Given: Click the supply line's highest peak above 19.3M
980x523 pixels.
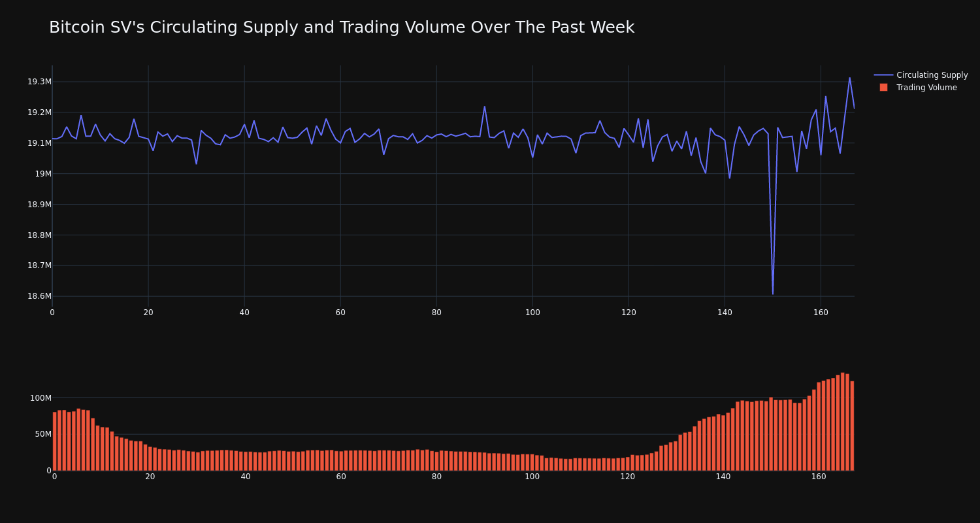Looking at the screenshot, I should point(849,78).
